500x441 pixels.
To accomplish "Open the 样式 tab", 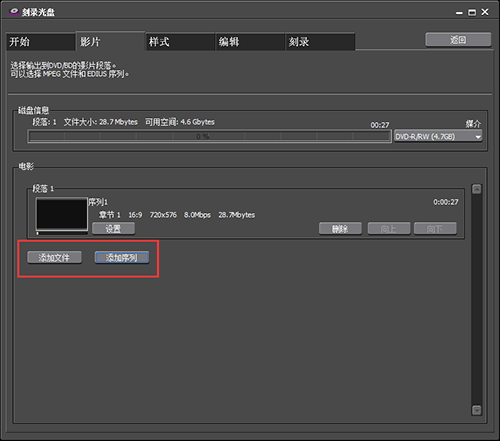I will coord(180,42).
